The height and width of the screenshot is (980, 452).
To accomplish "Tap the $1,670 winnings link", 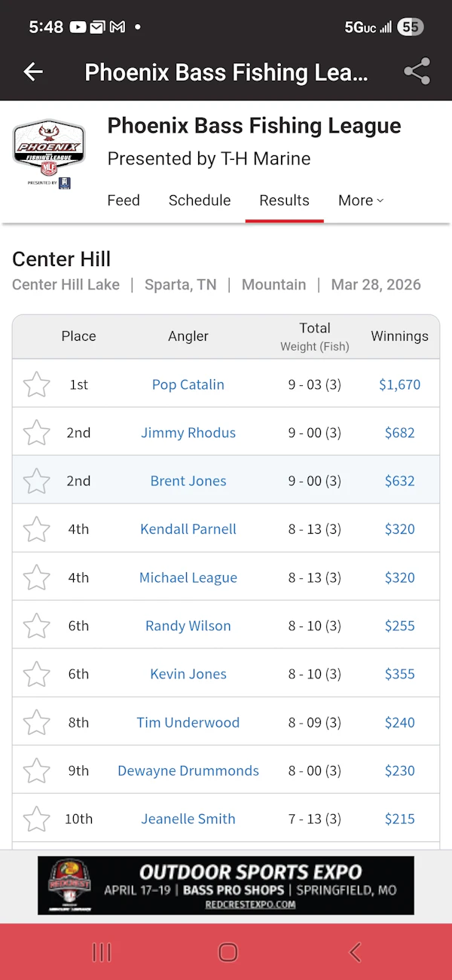I will click(x=399, y=384).
